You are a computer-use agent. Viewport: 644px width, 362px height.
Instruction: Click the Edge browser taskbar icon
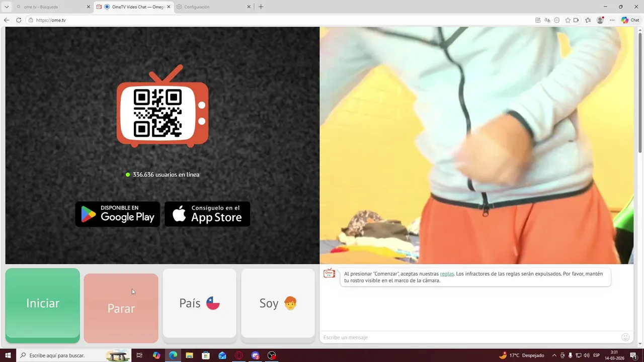173,355
